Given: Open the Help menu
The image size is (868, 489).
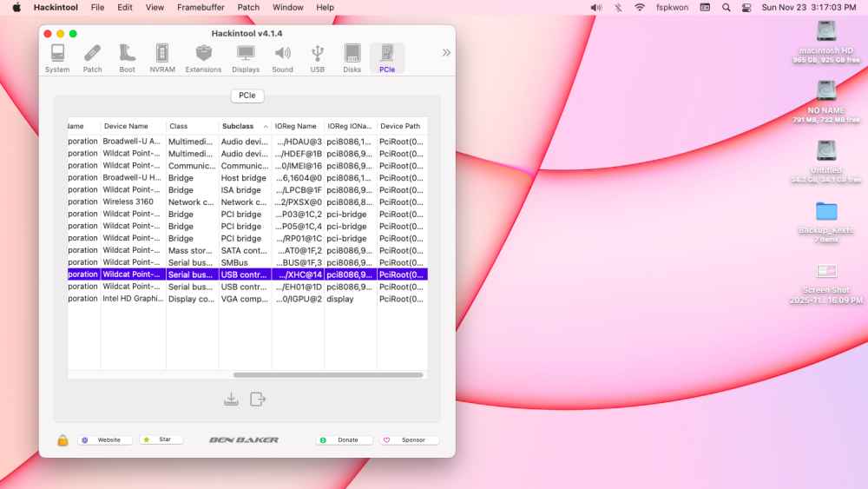Looking at the screenshot, I should coord(325,7).
